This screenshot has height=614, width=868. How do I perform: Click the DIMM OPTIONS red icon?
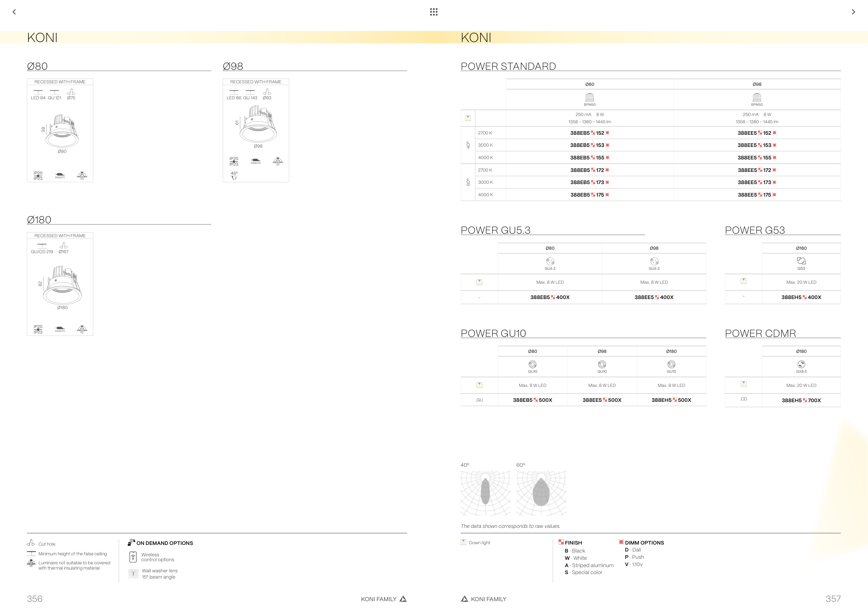621,542
